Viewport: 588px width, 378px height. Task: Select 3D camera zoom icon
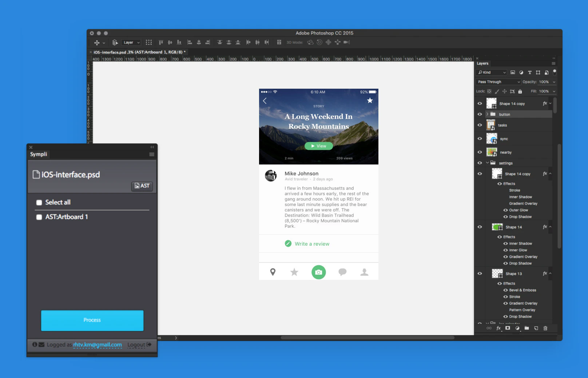tap(347, 43)
